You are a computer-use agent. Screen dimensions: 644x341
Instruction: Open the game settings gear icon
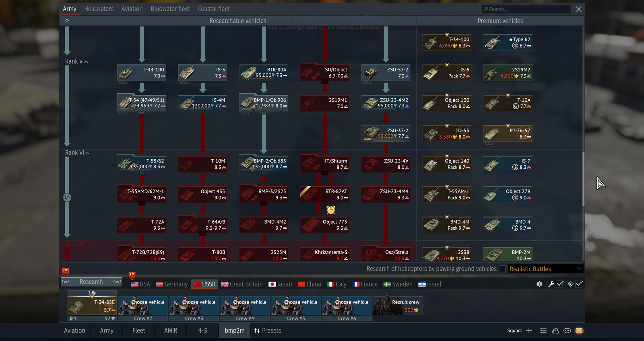539,284
